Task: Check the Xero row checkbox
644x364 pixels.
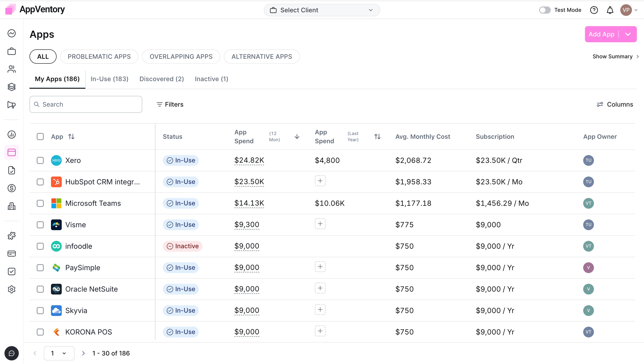Action: pos(40,160)
